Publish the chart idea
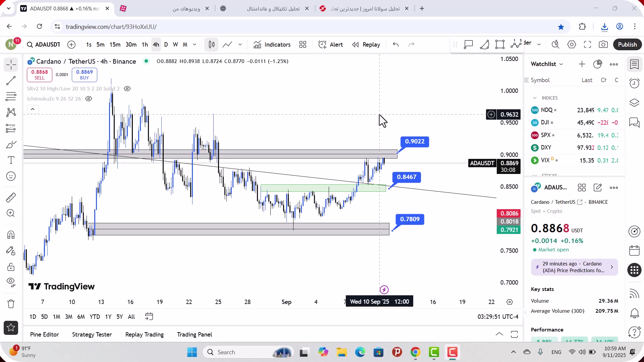This screenshot has height=362, width=644. (627, 45)
